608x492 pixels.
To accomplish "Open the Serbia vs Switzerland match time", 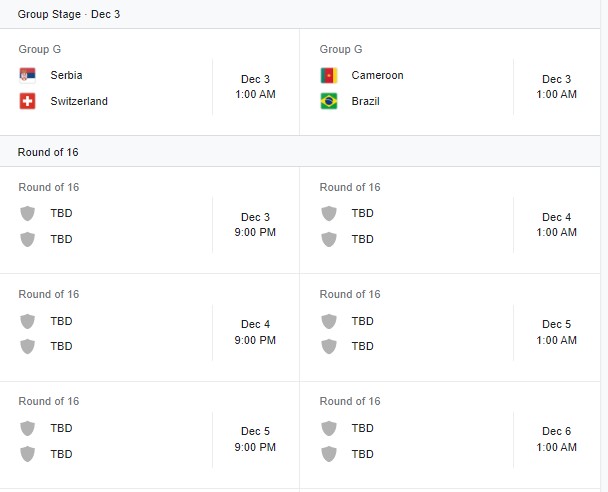I will pyautogui.click(x=255, y=87).
